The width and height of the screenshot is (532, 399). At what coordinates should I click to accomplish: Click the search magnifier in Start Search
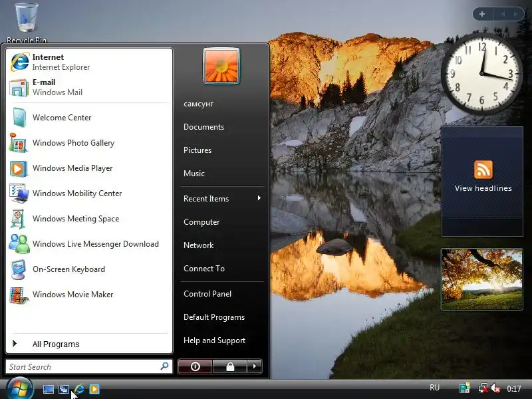click(164, 366)
